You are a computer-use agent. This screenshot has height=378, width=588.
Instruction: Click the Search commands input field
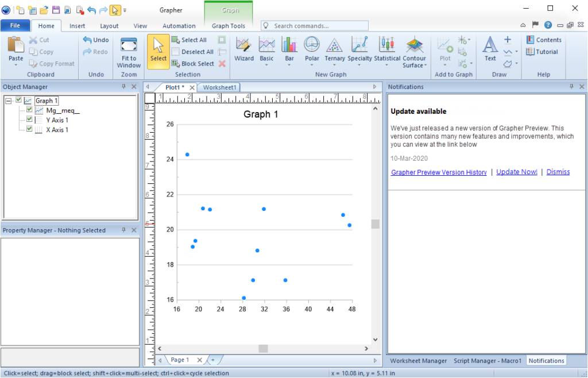point(319,26)
